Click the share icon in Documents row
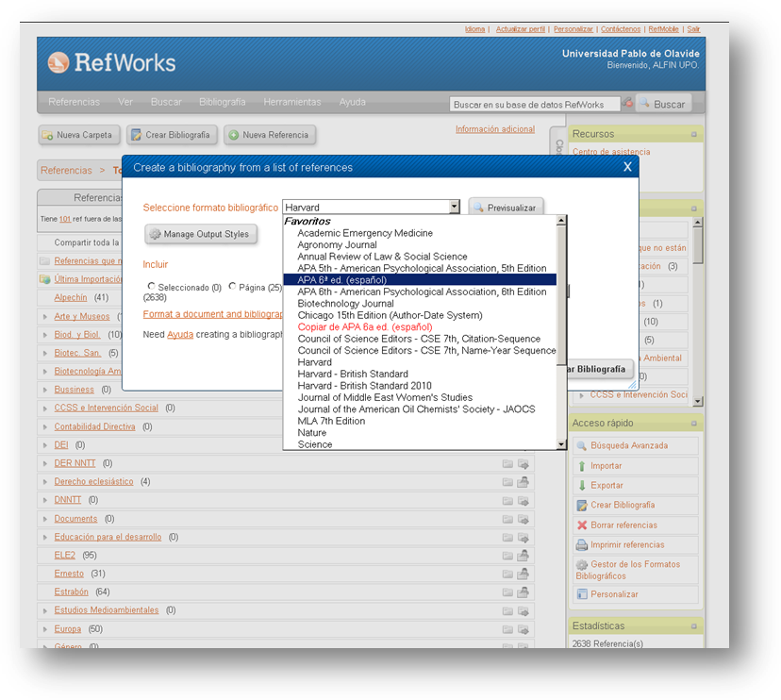Viewport: 781px width, 700px height. (x=523, y=519)
